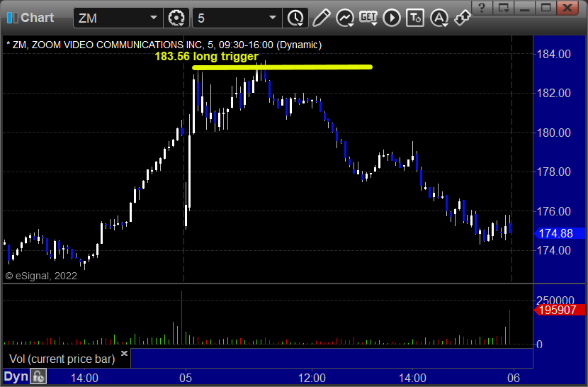
Task: Click the T time and sales icon
Action: (x=415, y=18)
